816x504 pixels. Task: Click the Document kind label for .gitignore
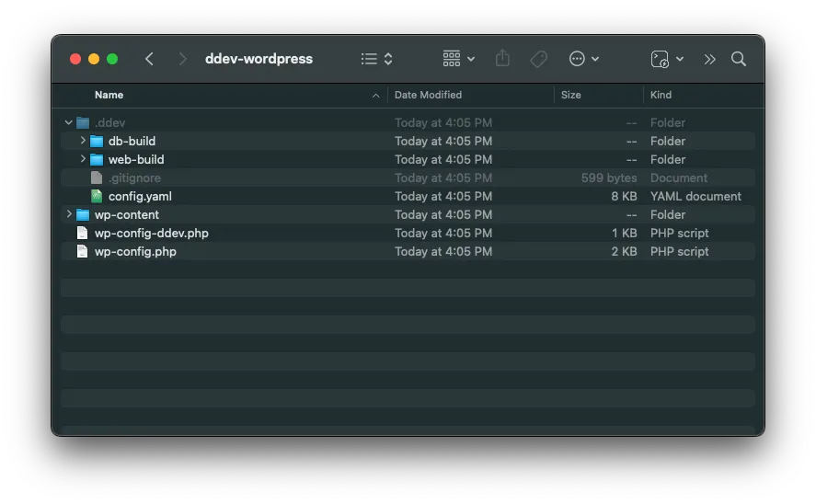pyautogui.click(x=679, y=178)
